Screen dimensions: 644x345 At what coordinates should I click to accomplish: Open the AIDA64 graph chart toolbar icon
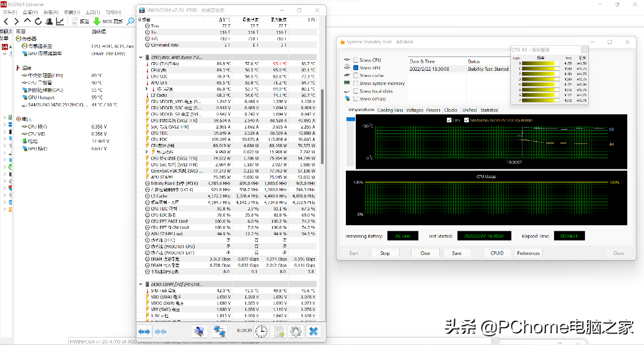tap(60, 21)
